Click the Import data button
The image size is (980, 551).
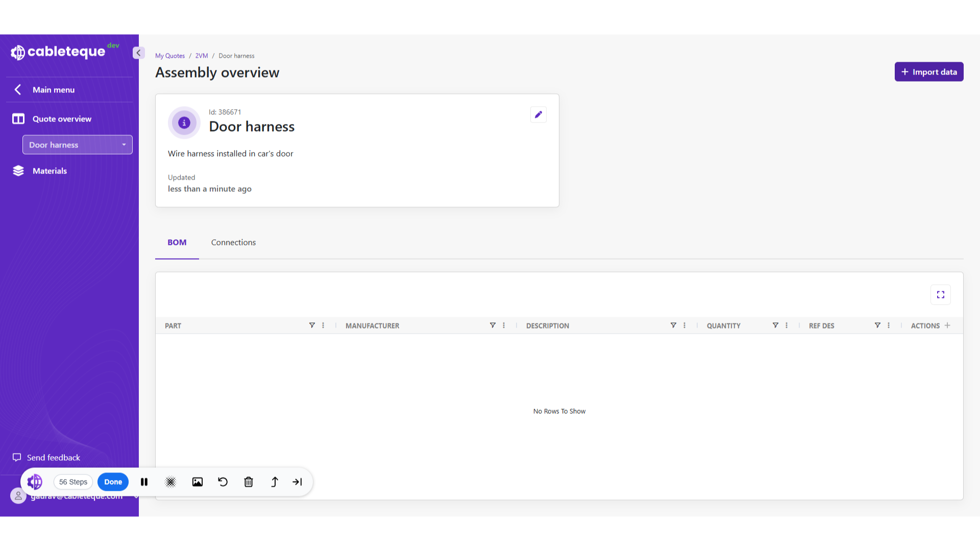click(x=928, y=71)
